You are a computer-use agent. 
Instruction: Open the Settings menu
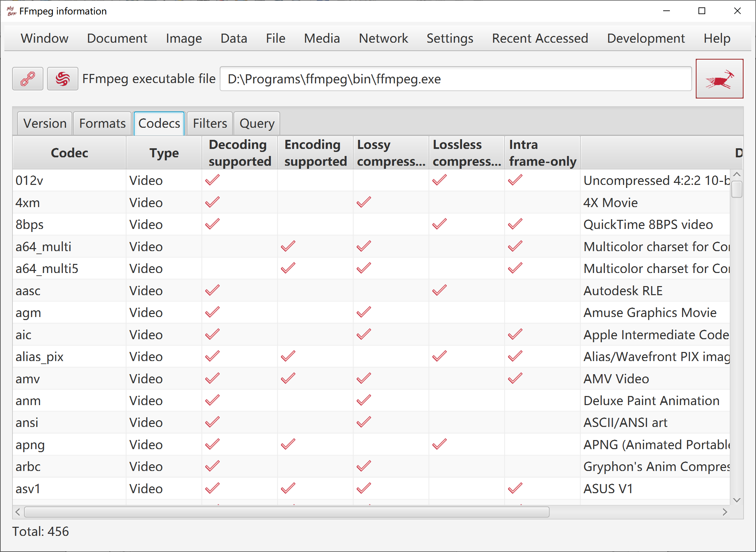[x=450, y=38]
